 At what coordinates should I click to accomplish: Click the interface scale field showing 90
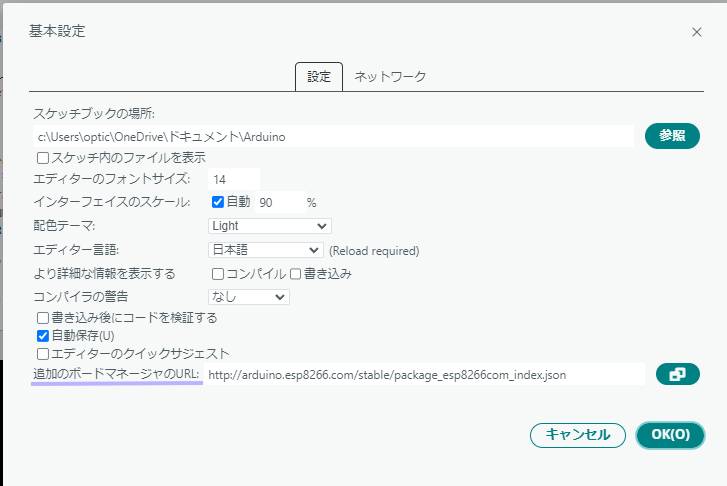coord(281,203)
